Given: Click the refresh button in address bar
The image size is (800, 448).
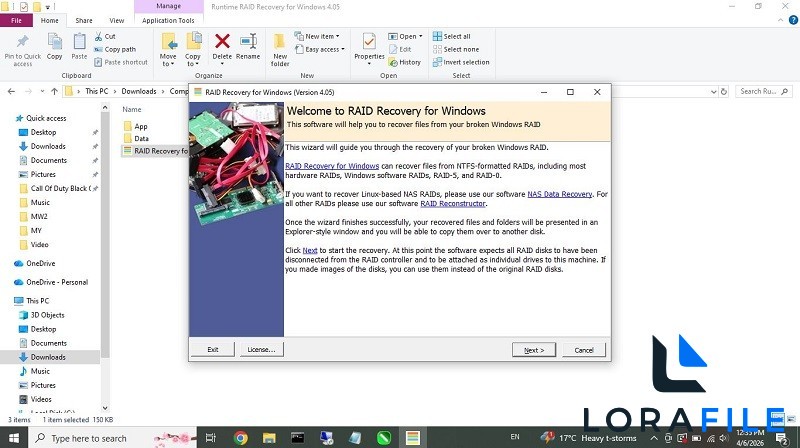Looking at the screenshot, I should pyautogui.click(x=723, y=92).
